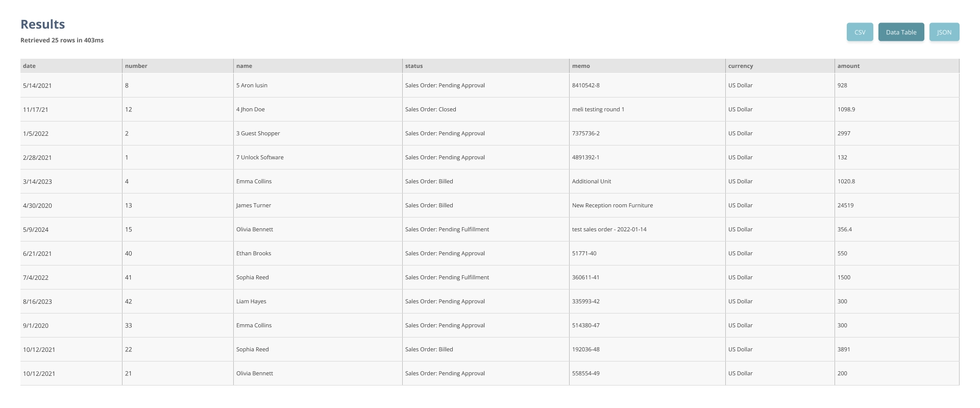Click the currency column header
Image resolution: width=980 pixels, height=408 pixels.
[x=741, y=66]
